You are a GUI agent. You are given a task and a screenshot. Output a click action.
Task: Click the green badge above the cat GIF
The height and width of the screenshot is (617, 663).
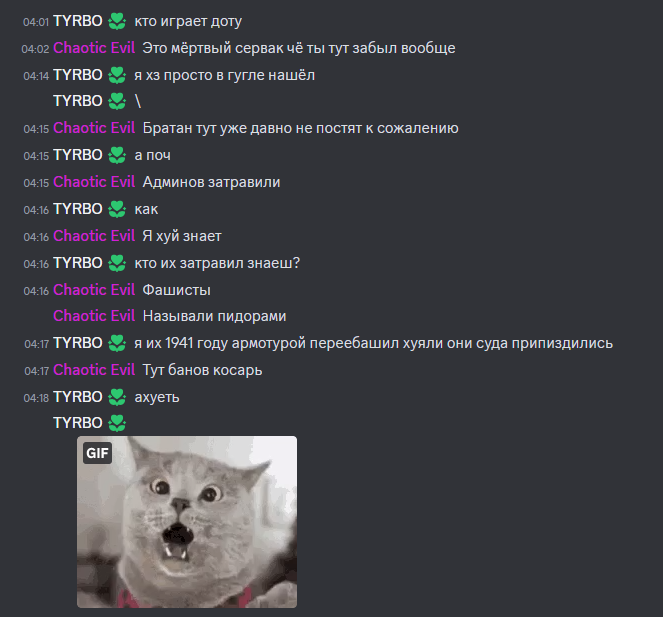point(117,423)
